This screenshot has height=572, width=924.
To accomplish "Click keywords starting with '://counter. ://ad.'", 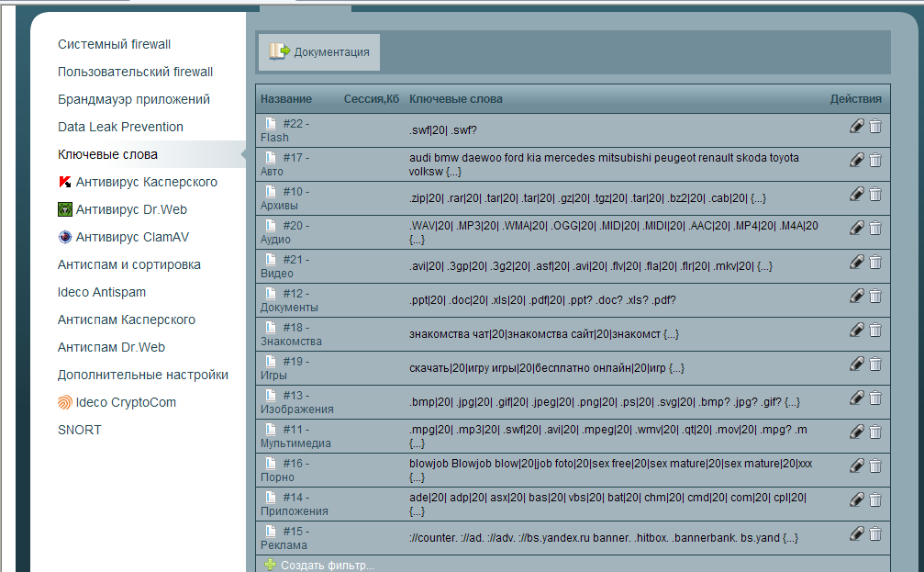I will pos(604,538).
